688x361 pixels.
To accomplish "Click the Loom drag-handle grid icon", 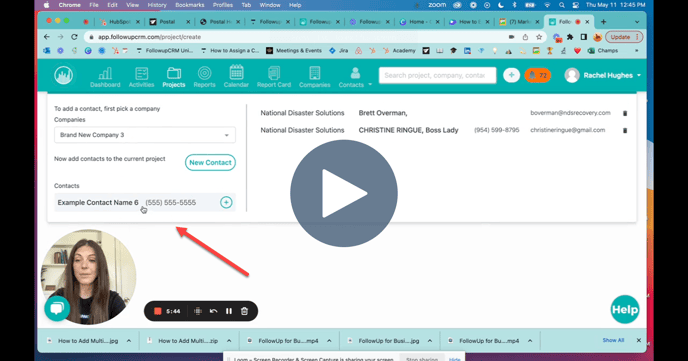I will (198, 311).
